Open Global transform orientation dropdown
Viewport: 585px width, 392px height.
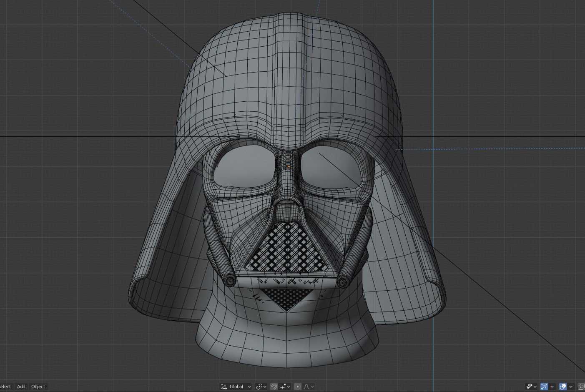coord(236,387)
